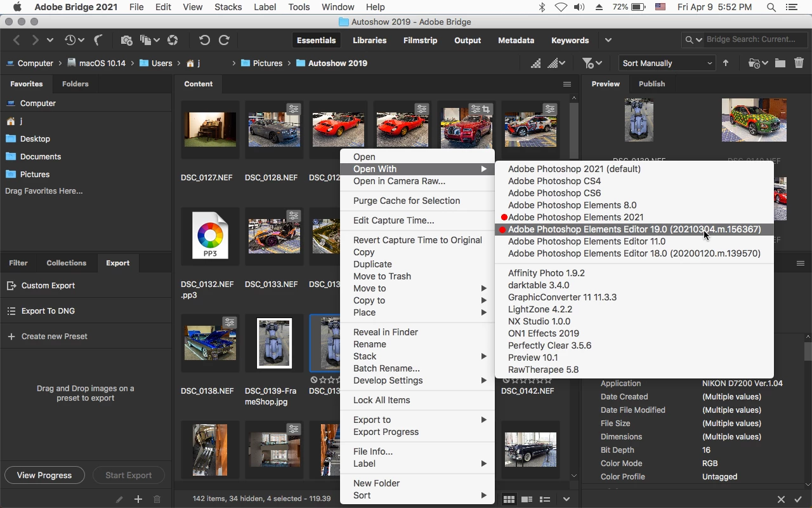This screenshot has height=508, width=812.
Task: Choose Batch Rename from context menu
Action: pyautogui.click(x=417, y=368)
